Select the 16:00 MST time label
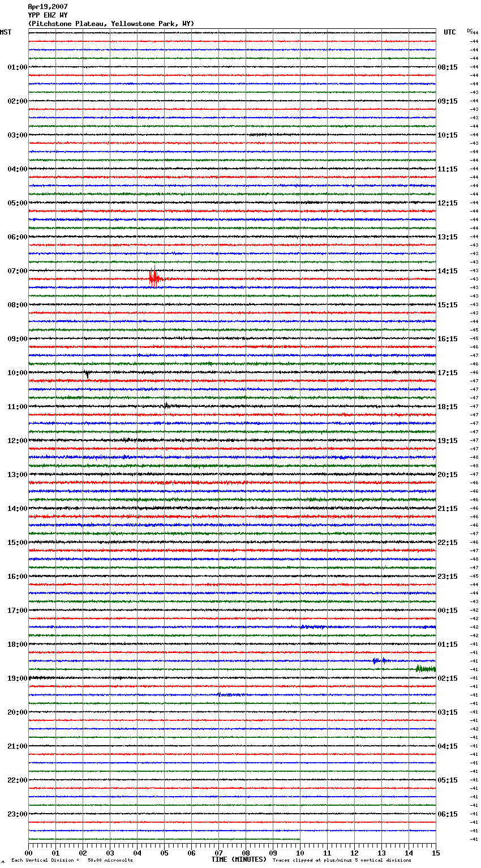 point(18,577)
